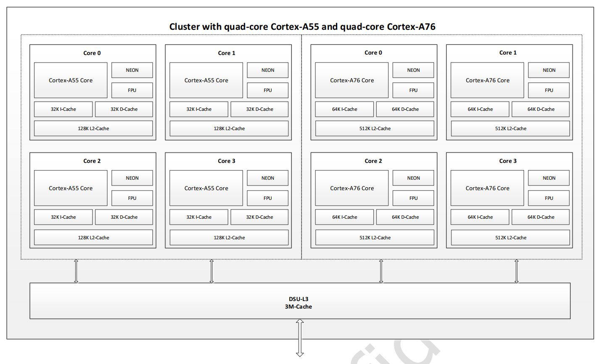Click the FPU box in A76 Core 3
This screenshot has width=598, height=364.
549,198
